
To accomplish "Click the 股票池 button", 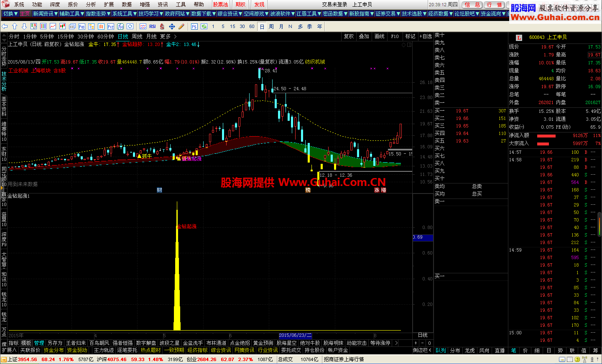I will click(220, 5).
